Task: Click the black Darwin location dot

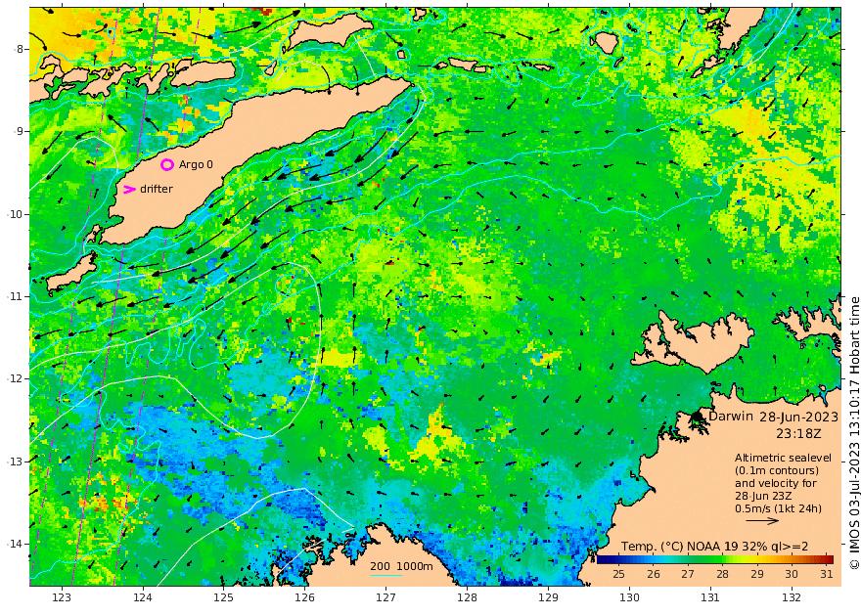Action: pyautogui.click(x=698, y=417)
